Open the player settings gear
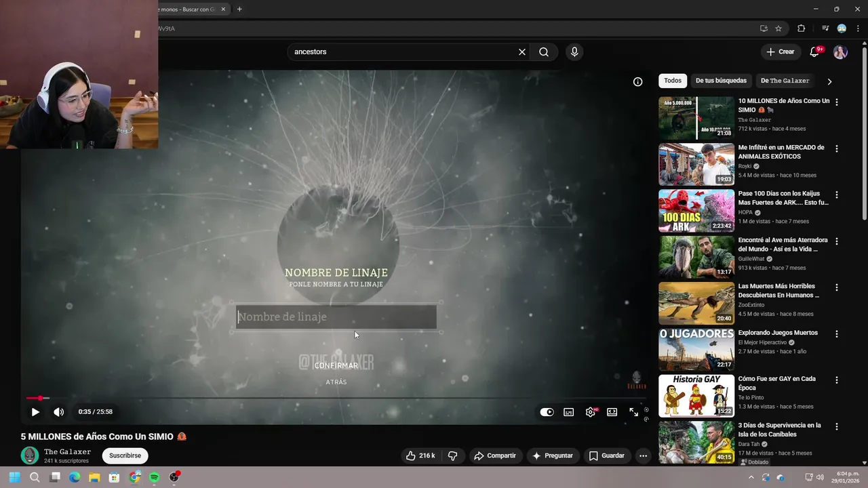 [x=591, y=412]
